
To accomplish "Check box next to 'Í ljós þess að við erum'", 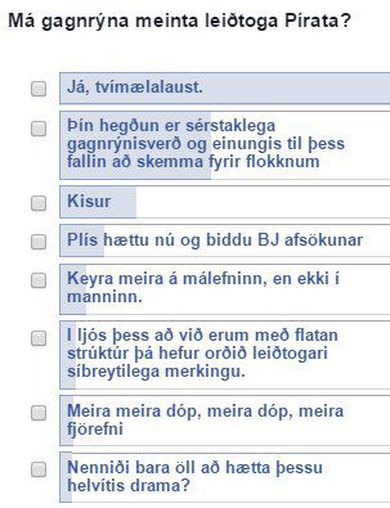I will 39,338.
